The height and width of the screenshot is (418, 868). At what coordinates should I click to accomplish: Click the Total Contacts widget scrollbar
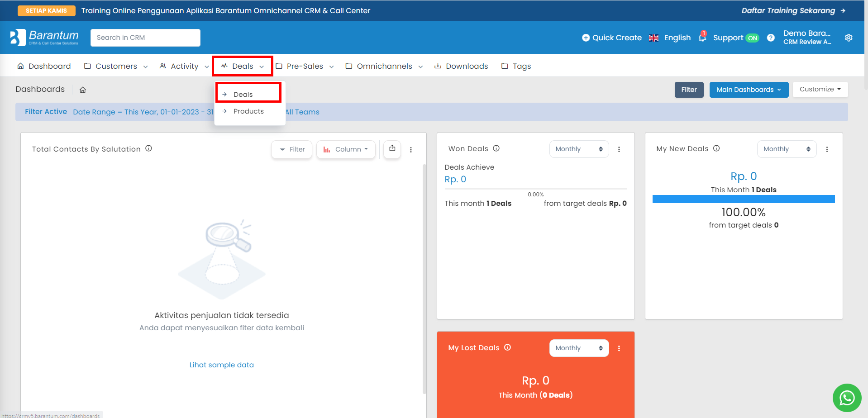click(424, 279)
